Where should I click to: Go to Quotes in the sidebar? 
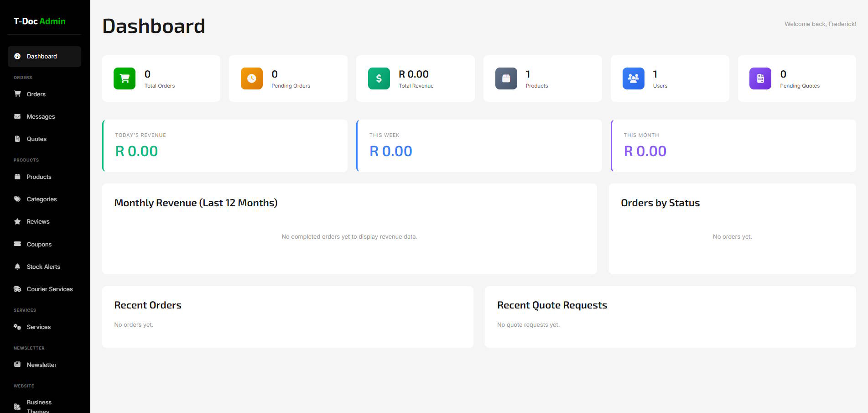point(36,139)
